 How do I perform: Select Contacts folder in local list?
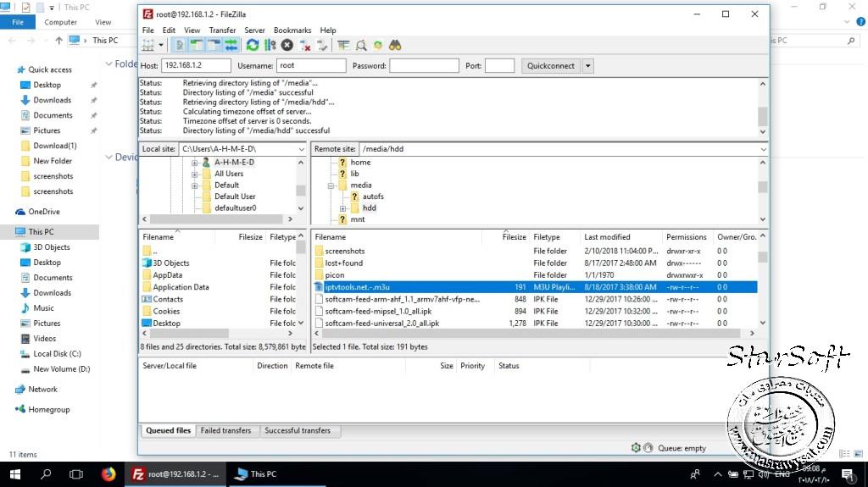[x=168, y=299]
